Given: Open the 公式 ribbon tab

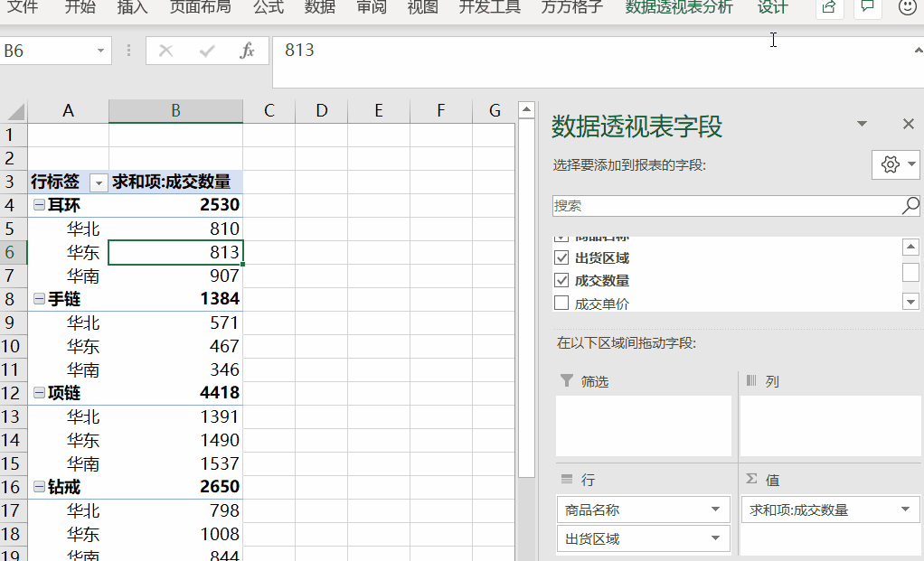Looking at the screenshot, I should coord(269,7).
